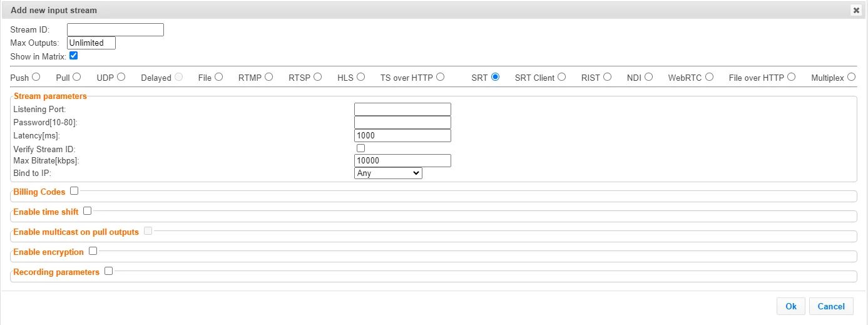Click the Listening Port input field
The width and height of the screenshot is (868, 325).
pyautogui.click(x=402, y=110)
